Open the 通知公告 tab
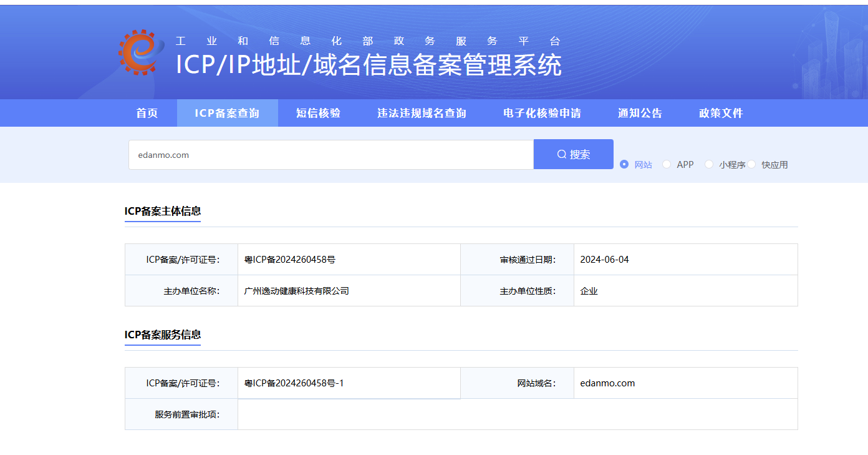Image resolution: width=868 pixels, height=455 pixels. (640, 113)
